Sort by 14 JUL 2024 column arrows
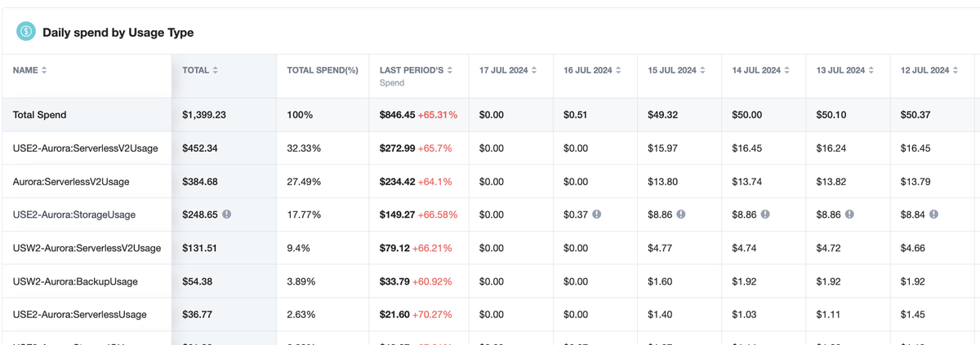Image resolution: width=980 pixels, height=345 pixels. tap(786, 71)
